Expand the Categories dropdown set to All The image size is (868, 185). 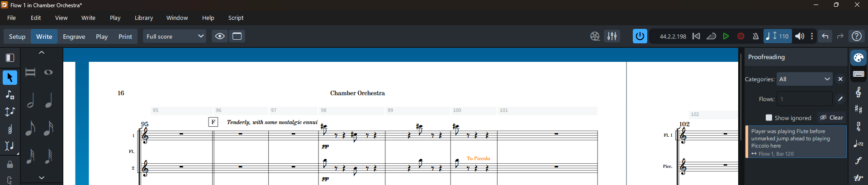(x=804, y=79)
